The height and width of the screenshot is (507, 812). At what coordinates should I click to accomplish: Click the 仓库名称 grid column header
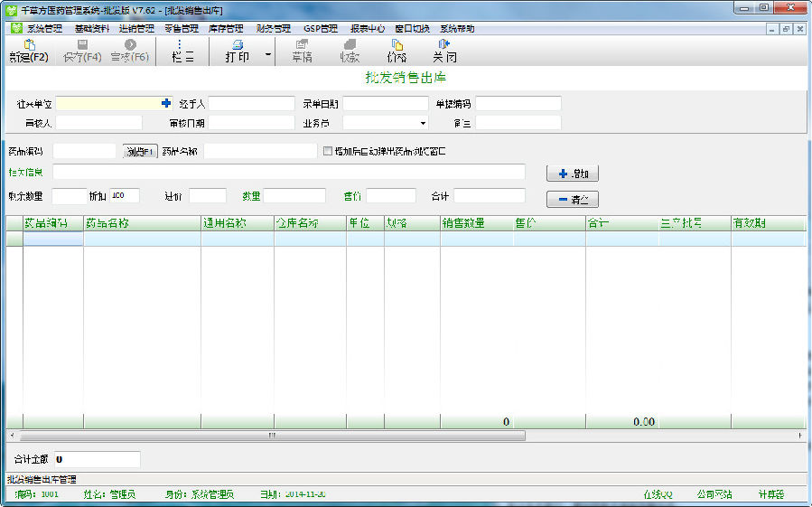pos(310,223)
